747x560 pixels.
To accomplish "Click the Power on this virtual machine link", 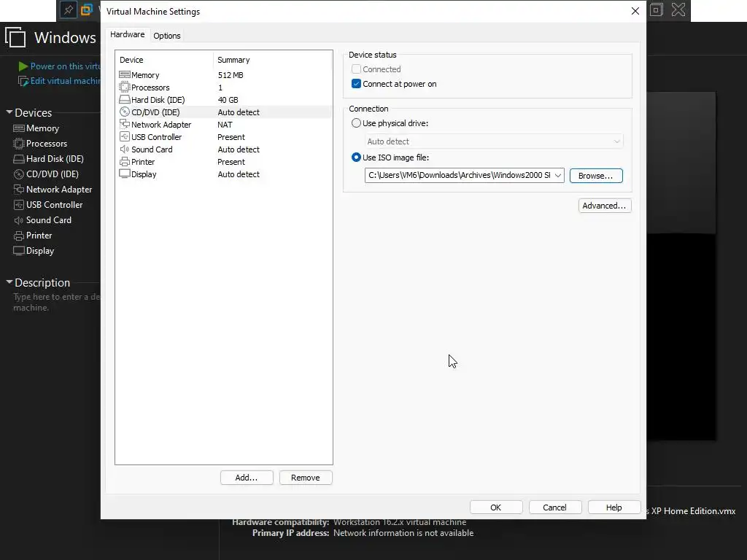I will click(x=65, y=66).
